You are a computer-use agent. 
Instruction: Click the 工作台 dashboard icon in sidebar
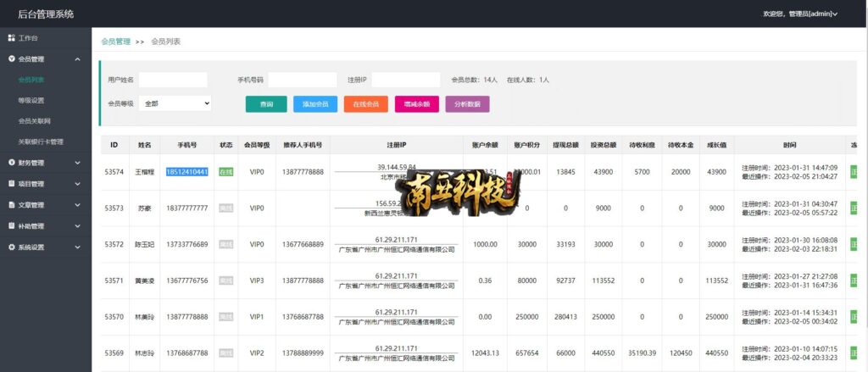click(x=11, y=38)
